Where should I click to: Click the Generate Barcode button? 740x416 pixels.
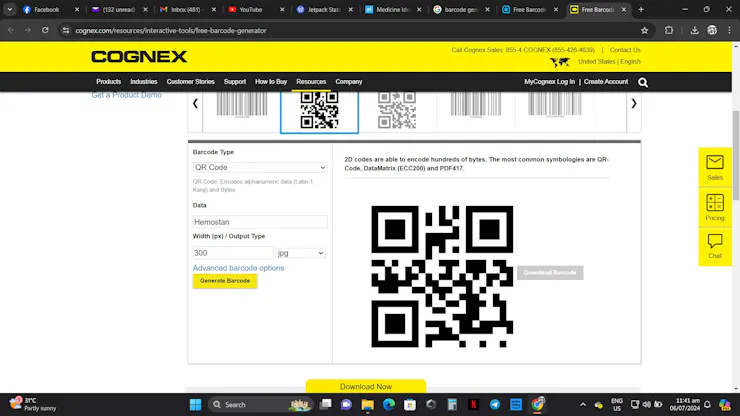[225, 281]
